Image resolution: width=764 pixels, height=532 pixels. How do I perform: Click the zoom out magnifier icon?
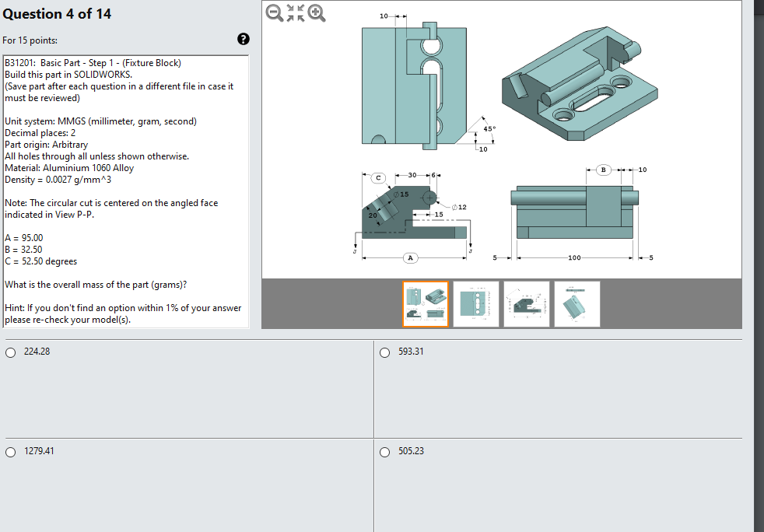[x=275, y=13]
